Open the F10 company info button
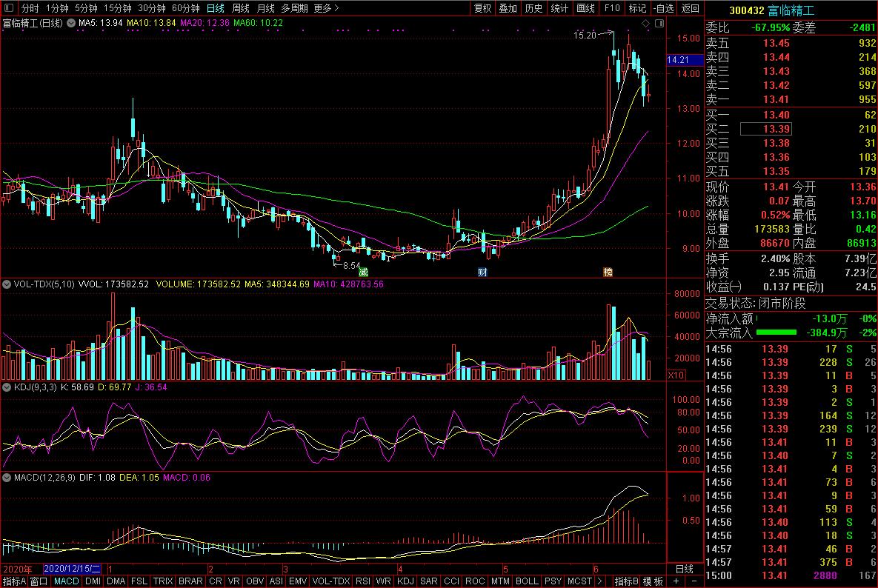 611,8
